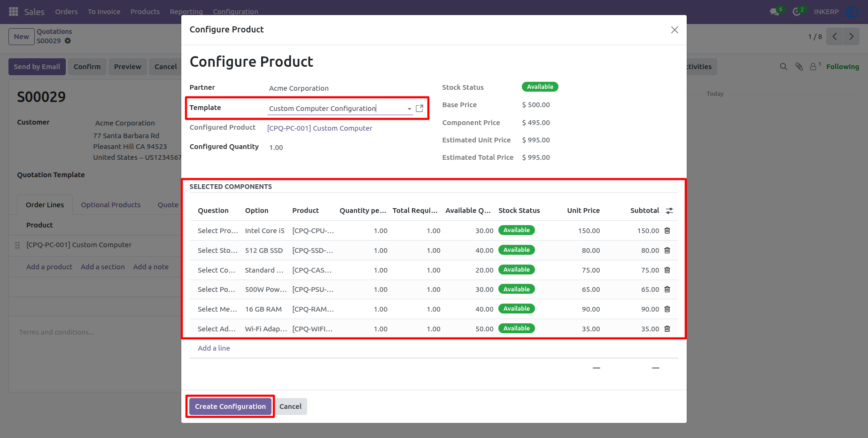This screenshot has width=868, height=438.
Task: Click the Following button
Action: (x=843, y=67)
